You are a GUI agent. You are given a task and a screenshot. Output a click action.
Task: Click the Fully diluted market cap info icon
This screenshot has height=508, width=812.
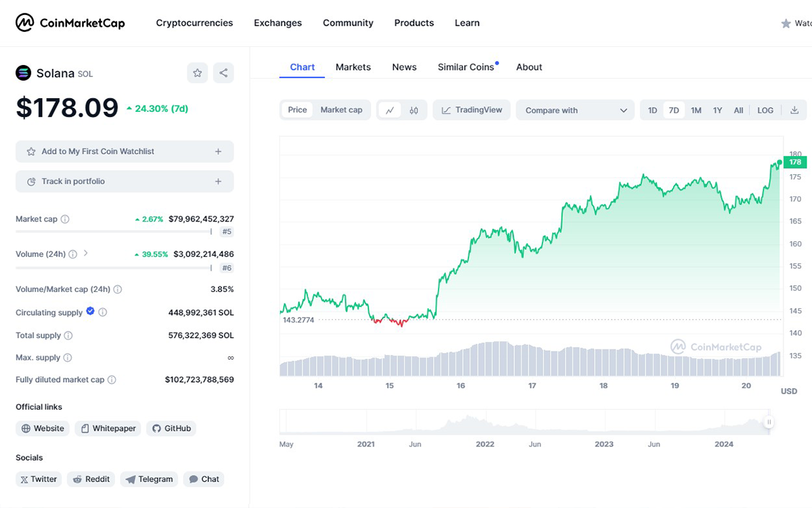[112, 380]
